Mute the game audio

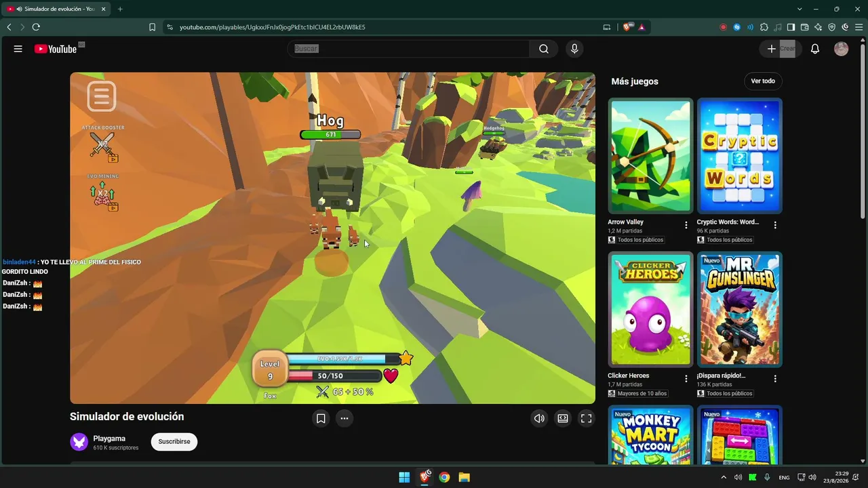coord(539,418)
